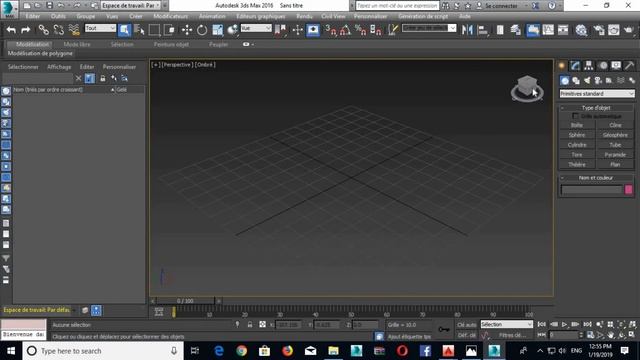Open the Vue reference coordinate dropdown

(x=256, y=28)
